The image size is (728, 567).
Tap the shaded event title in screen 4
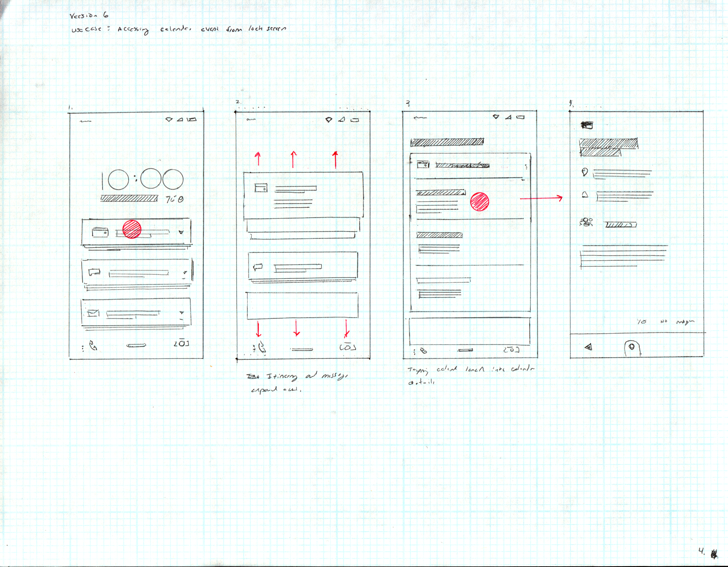[x=608, y=148]
